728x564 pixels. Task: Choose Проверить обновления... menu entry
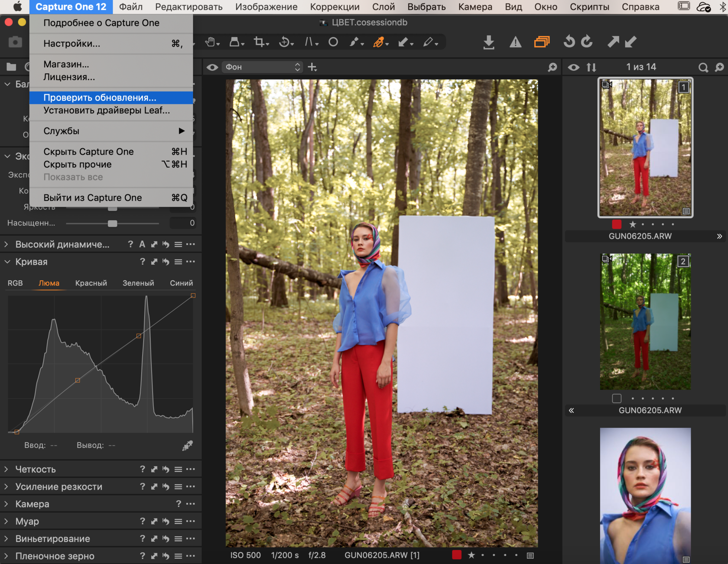tap(111, 97)
